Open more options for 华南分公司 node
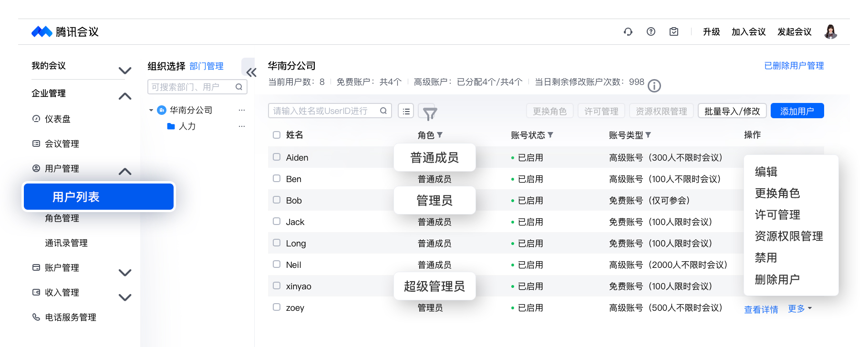The height and width of the screenshot is (347, 868). coord(242,110)
